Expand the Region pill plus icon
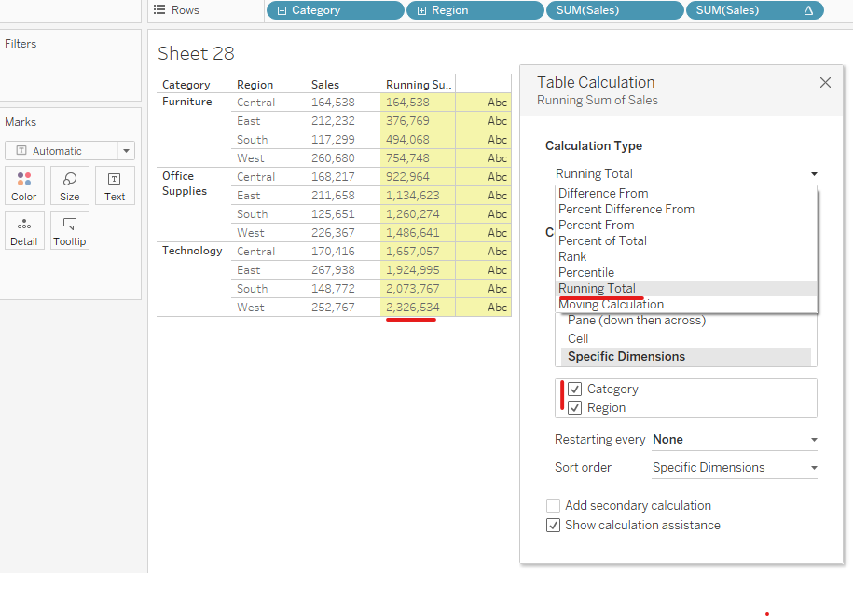The height and width of the screenshot is (616, 853). (x=421, y=10)
